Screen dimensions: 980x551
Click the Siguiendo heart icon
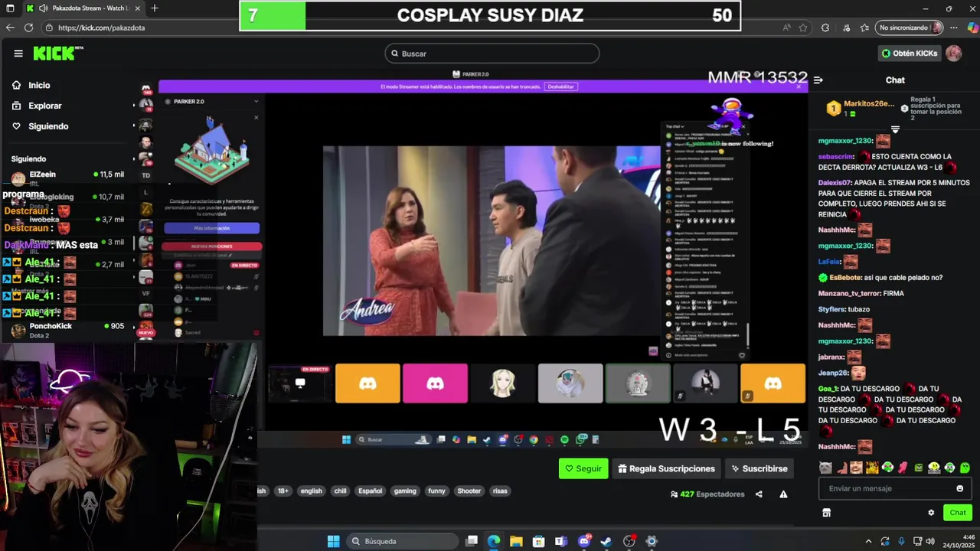point(16,126)
